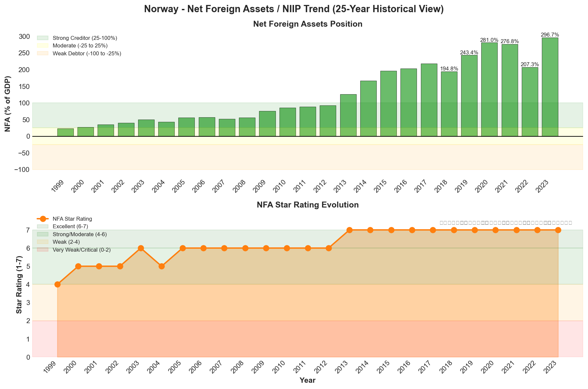
Task: Toggle the Excellent (6-7) legend entry
Action: point(43,226)
